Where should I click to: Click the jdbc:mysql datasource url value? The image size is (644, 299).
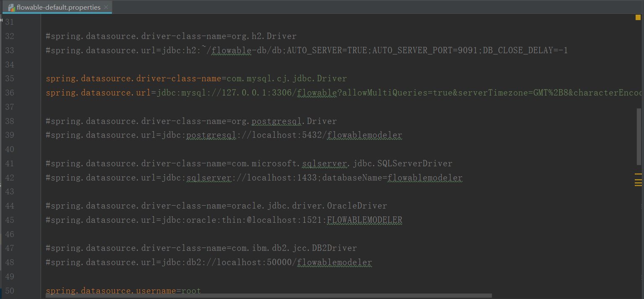tap(399, 93)
